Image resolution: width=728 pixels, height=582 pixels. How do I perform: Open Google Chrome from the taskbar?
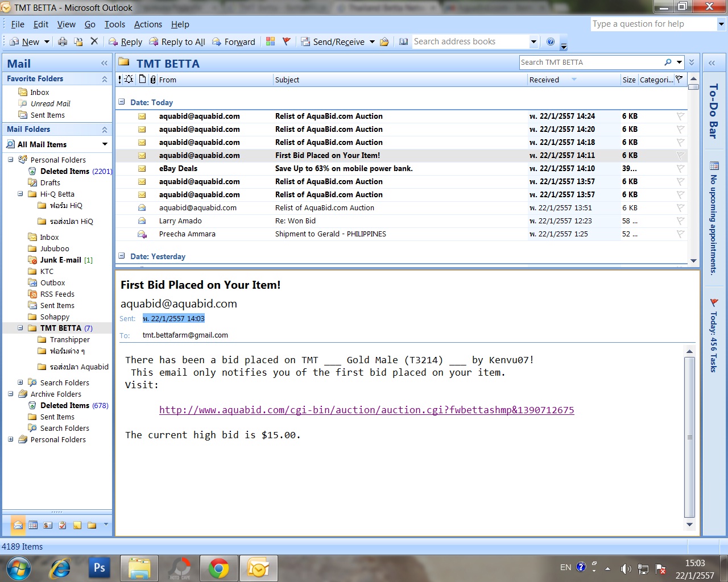coord(219,568)
